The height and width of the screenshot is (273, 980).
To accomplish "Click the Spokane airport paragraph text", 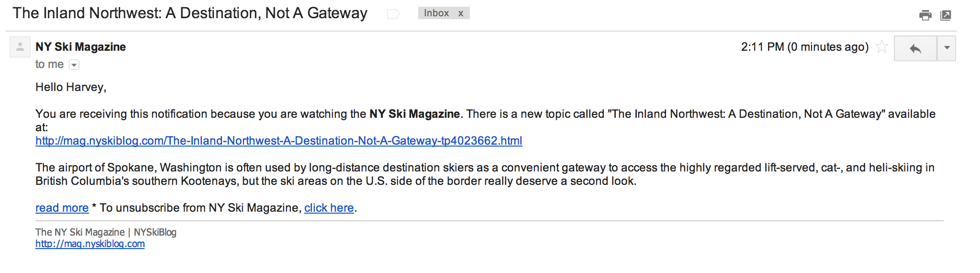I will tap(335, 174).
